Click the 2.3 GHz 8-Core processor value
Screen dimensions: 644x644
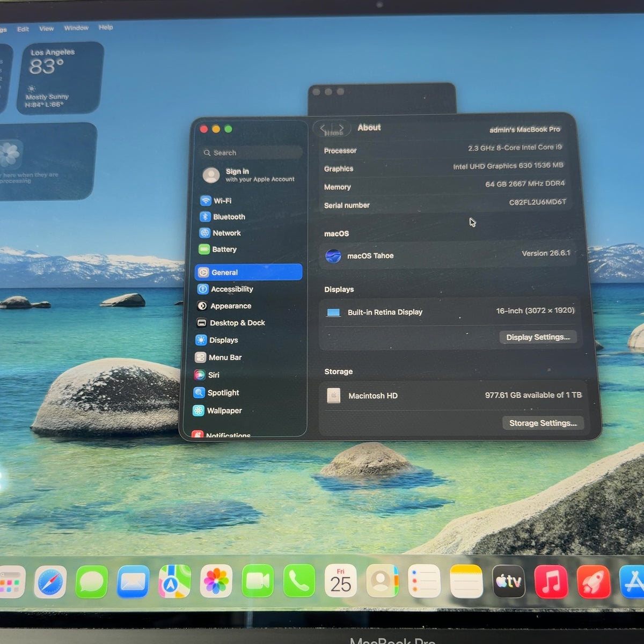click(515, 148)
